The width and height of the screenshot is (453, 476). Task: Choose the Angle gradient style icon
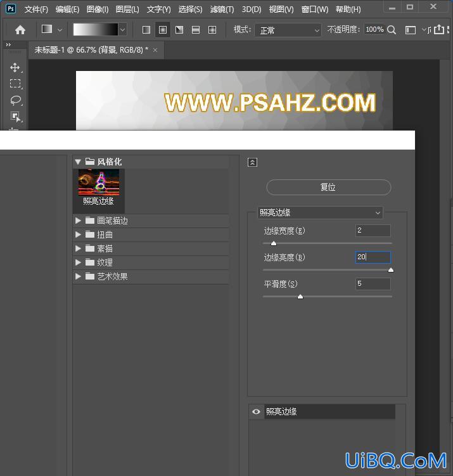coord(179,30)
